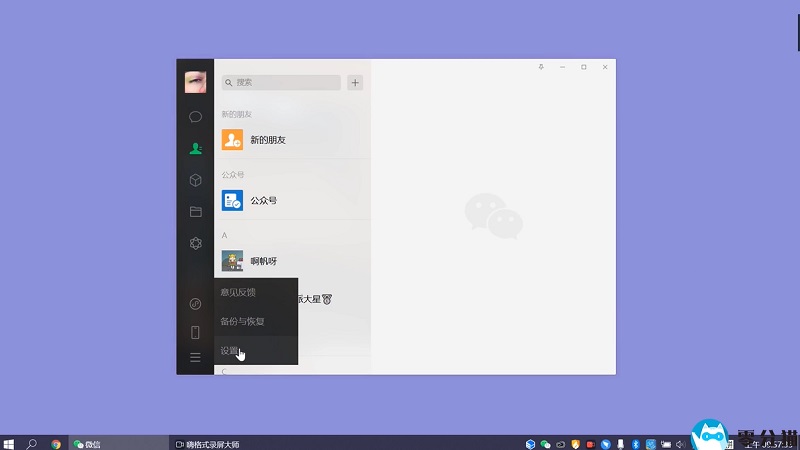Open the Mini Programs icon

(195, 304)
